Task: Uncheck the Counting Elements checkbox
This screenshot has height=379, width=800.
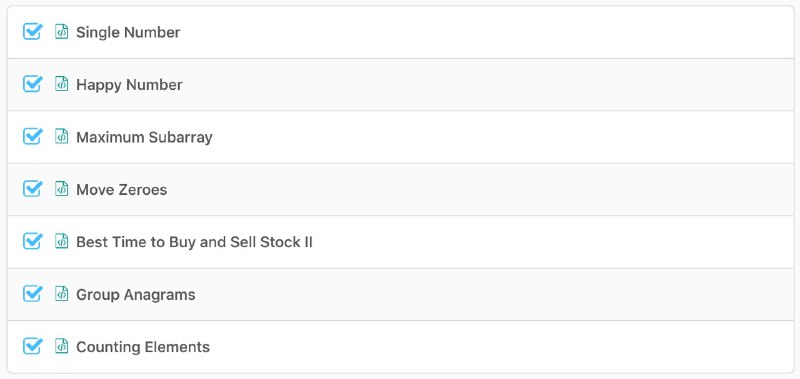Action: point(32,346)
